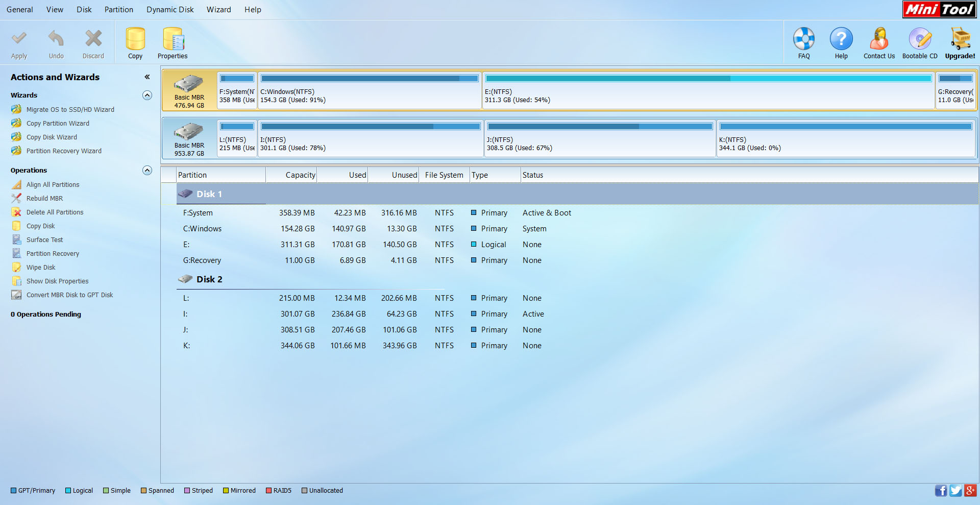This screenshot has width=980, height=505.
Task: Click the Delete All Partitions icon
Action: [16, 212]
